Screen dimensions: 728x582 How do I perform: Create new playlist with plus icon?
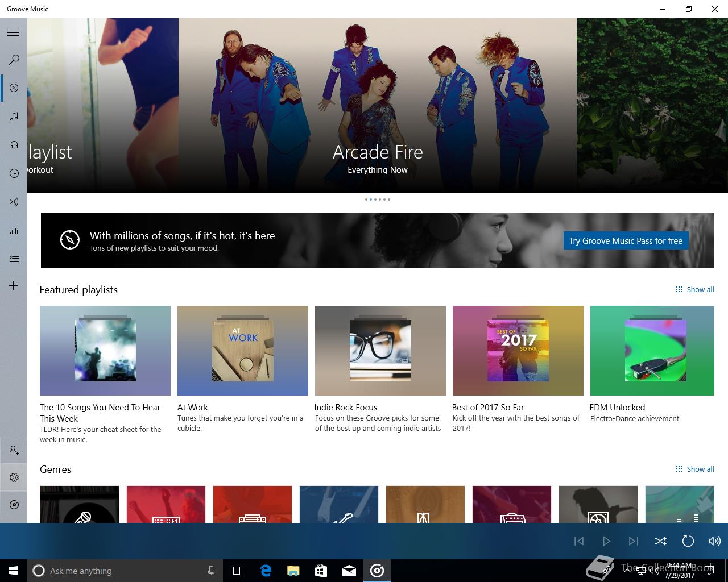pos(14,286)
